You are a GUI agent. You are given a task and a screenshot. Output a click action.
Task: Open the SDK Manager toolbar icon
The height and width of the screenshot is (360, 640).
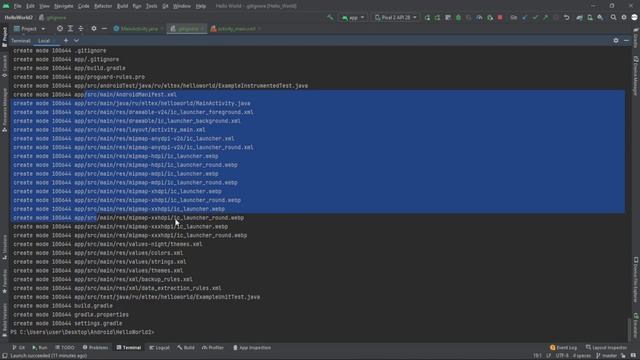[x=600, y=18]
